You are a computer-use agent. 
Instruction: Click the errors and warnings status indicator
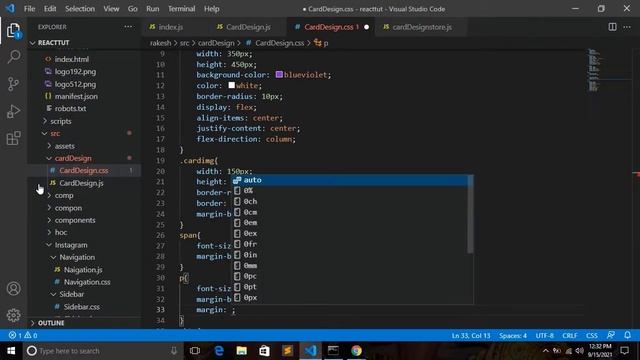coord(23,335)
